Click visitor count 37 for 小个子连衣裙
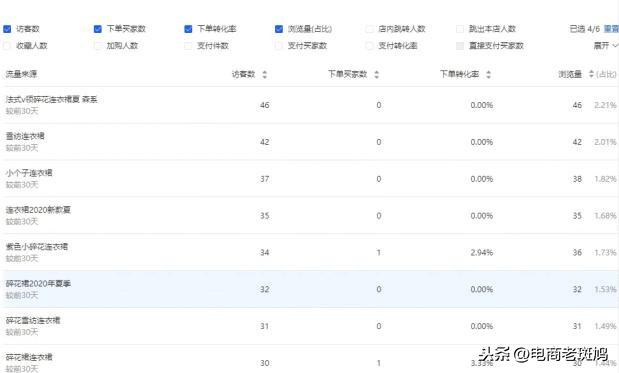Image resolution: width=619 pixels, height=373 pixels. click(264, 179)
